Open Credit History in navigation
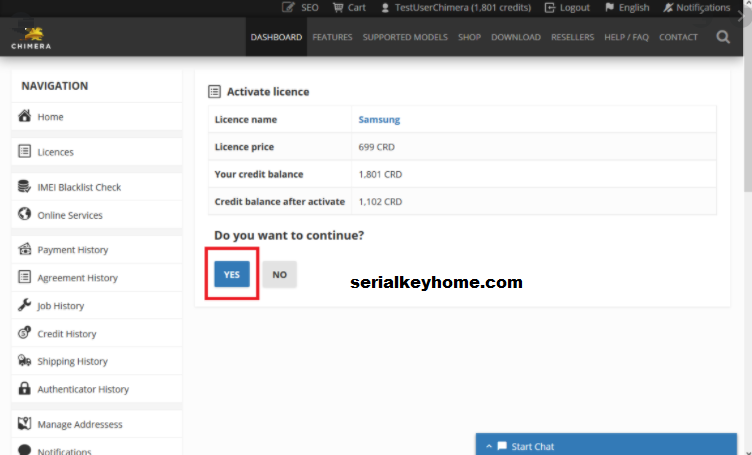 pyautogui.click(x=97, y=333)
